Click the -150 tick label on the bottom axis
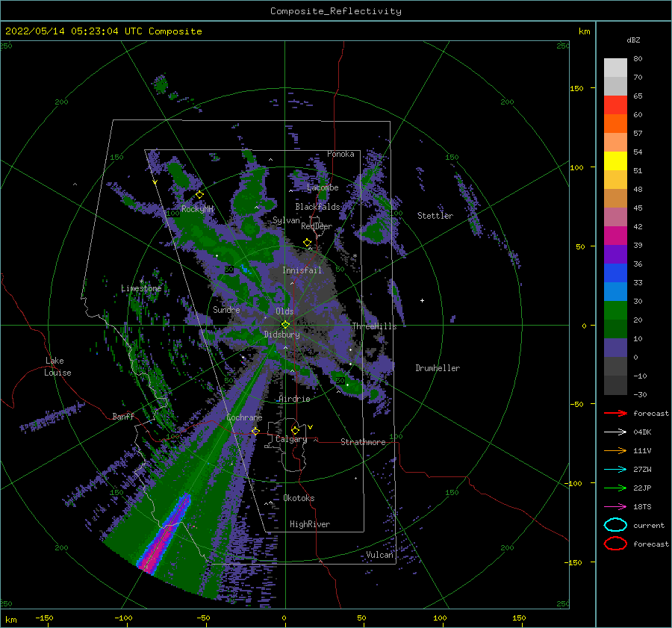Image resolution: width=672 pixels, height=628 pixels. tap(44, 618)
